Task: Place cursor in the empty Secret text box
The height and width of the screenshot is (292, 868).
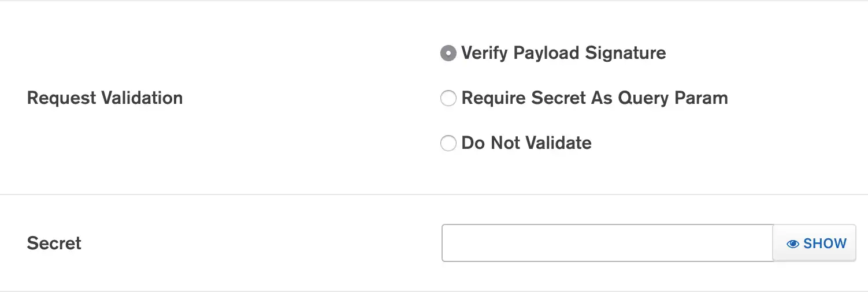Action: pyautogui.click(x=607, y=243)
